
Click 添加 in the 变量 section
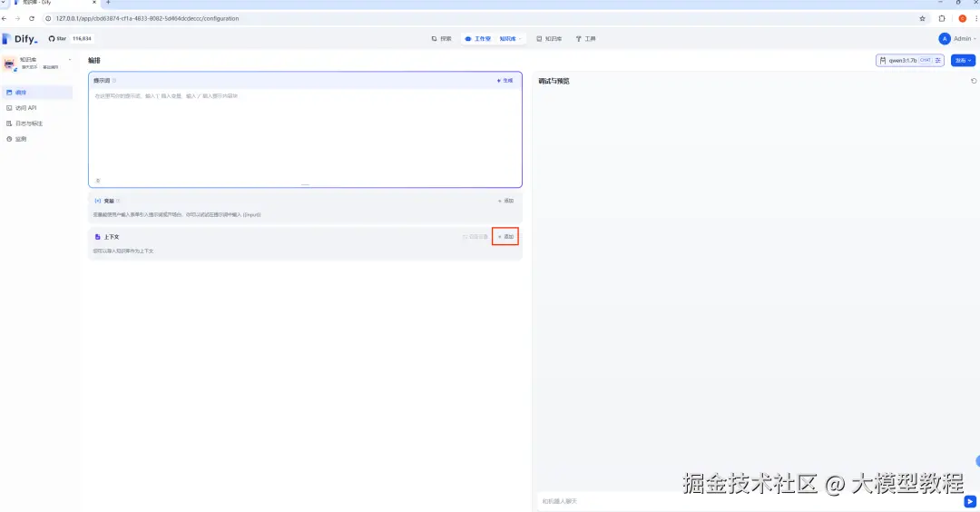coord(505,201)
